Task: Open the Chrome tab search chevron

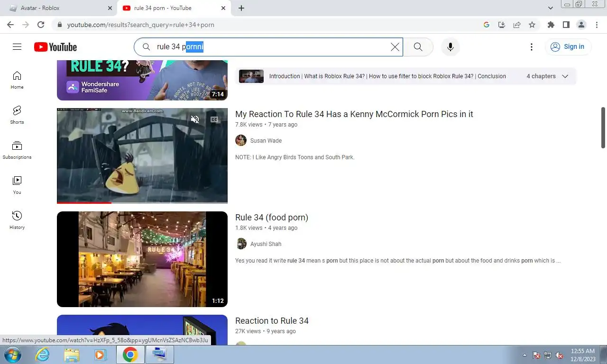Action: (x=551, y=8)
